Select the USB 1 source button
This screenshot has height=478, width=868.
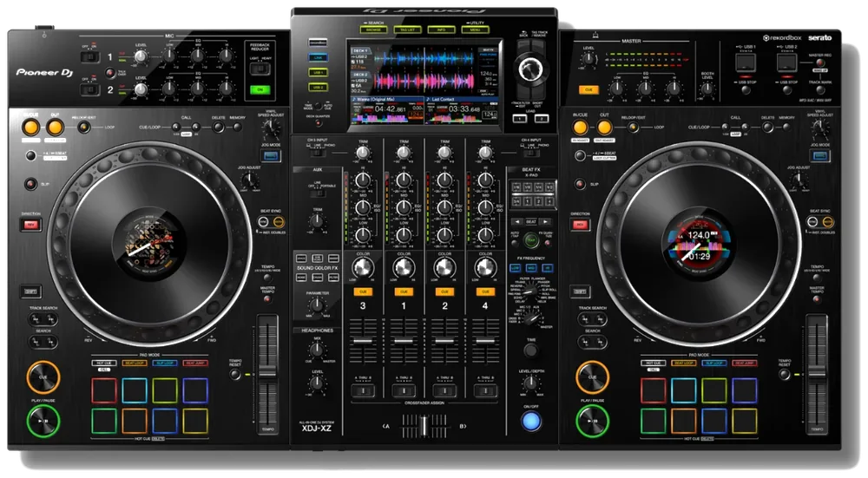coord(318,73)
